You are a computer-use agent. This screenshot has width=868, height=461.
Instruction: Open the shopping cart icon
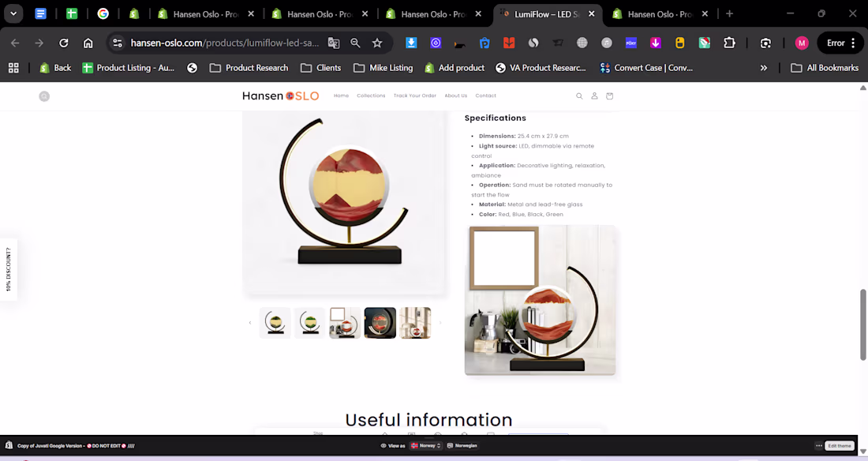pos(609,96)
